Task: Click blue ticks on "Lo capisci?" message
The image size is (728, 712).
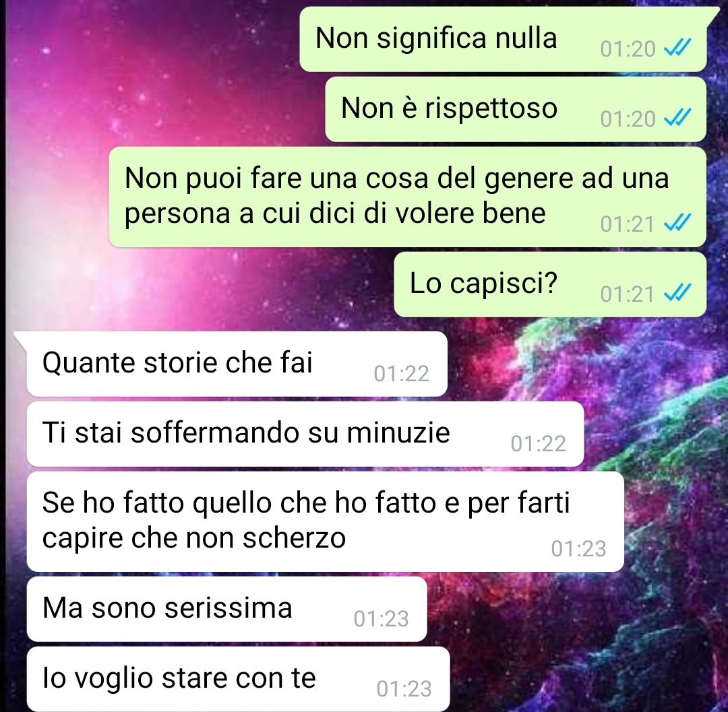Action: pos(678,293)
